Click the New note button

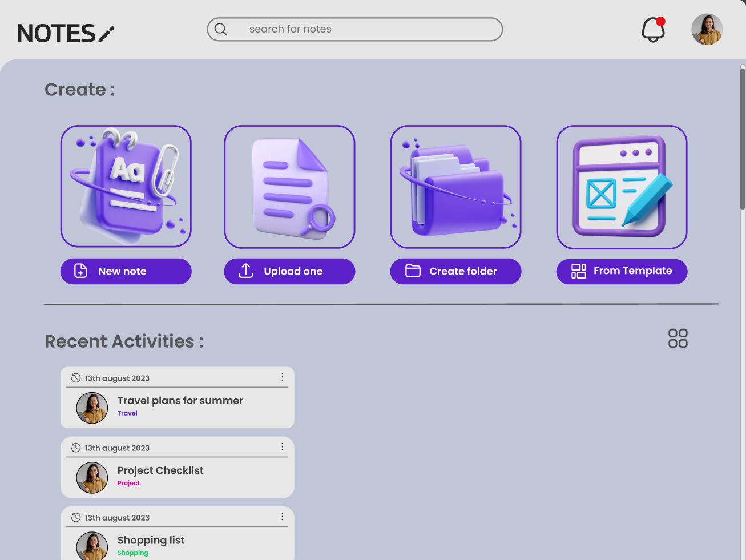126,271
